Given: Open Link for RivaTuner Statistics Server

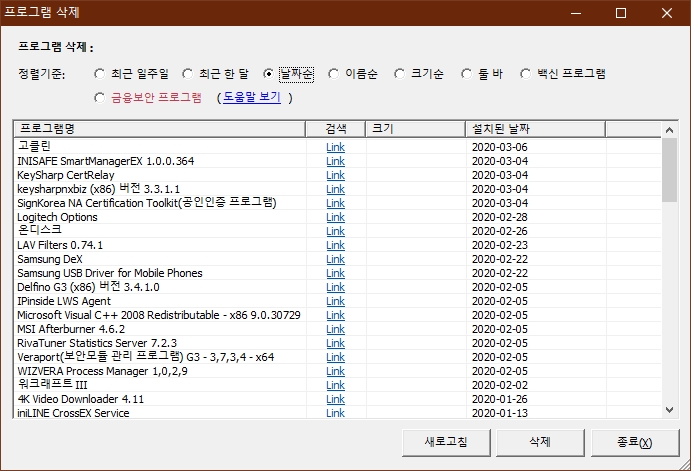Looking at the screenshot, I should click(335, 343).
